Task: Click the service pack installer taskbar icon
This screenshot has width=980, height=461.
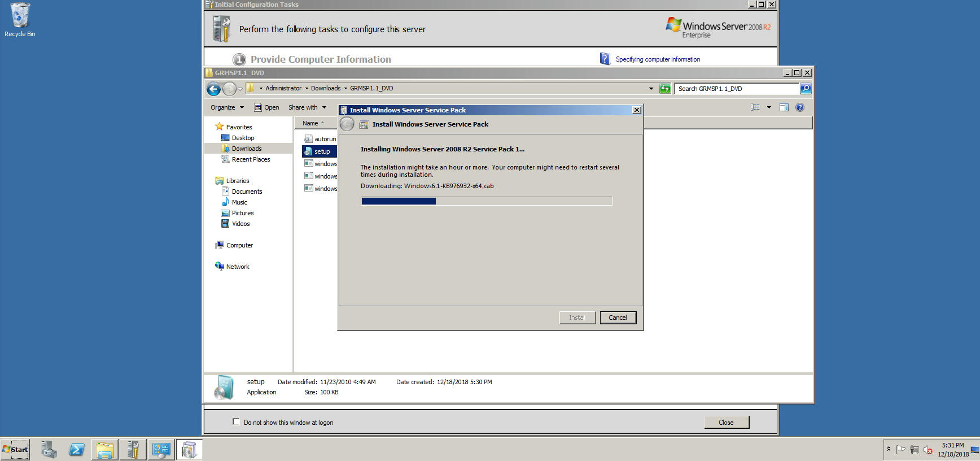Action: tap(189, 450)
